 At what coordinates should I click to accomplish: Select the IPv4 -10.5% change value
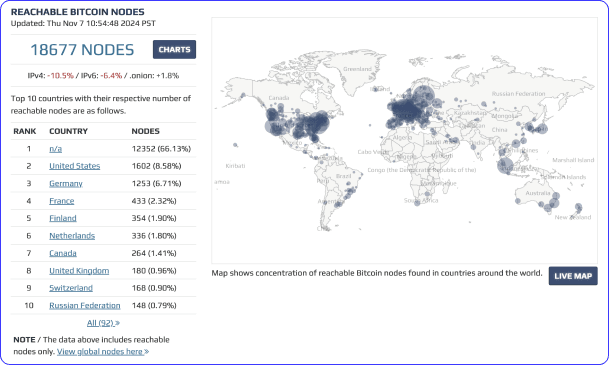pos(61,76)
